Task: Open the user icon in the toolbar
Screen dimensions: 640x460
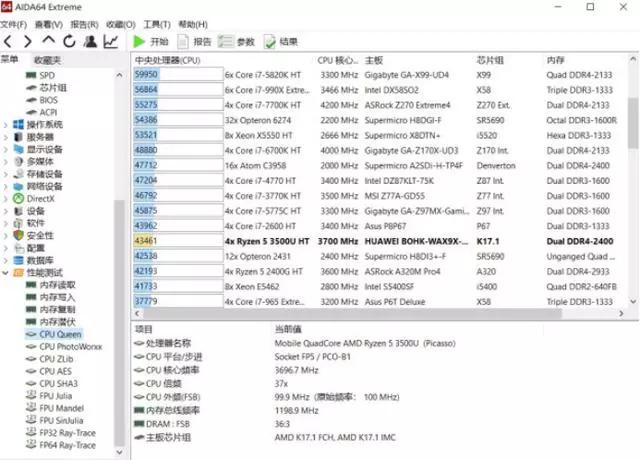Action: point(90,41)
